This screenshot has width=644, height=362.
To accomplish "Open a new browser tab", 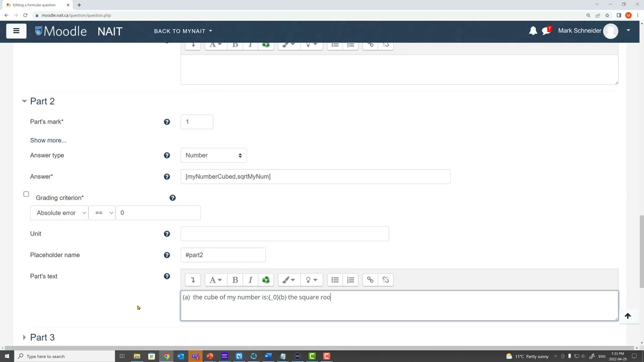I will pos(79,5).
